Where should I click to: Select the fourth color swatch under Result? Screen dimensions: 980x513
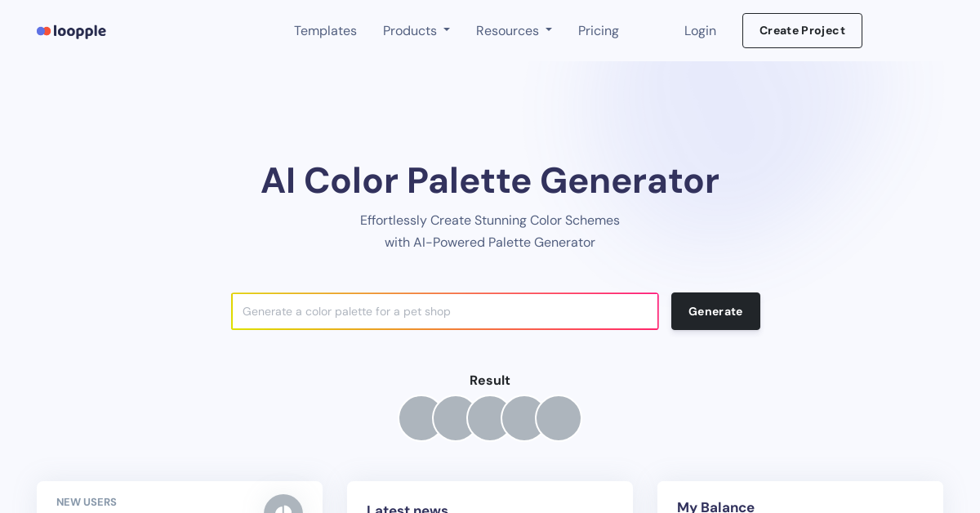pos(523,418)
